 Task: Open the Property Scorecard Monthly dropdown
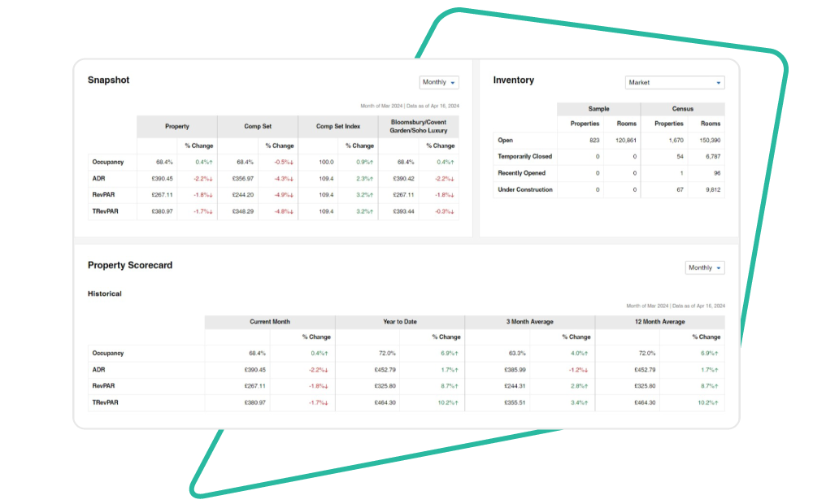tap(704, 267)
